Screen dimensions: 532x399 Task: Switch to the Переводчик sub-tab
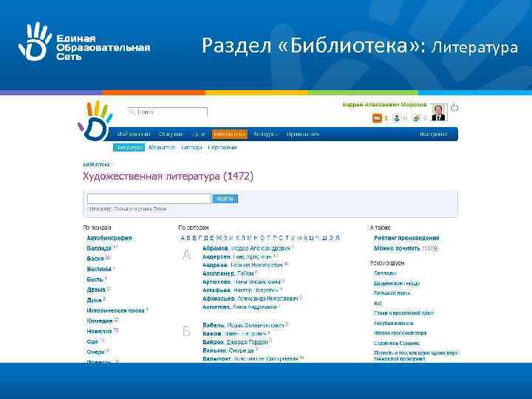[222, 148]
